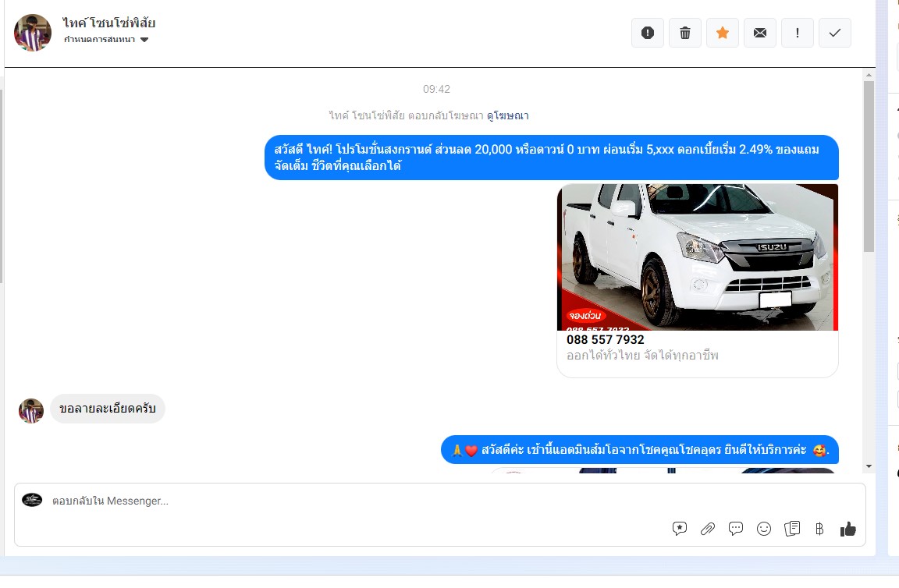Send a thumbs-up like
This screenshot has width=899, height=588.
pos(848,529)
